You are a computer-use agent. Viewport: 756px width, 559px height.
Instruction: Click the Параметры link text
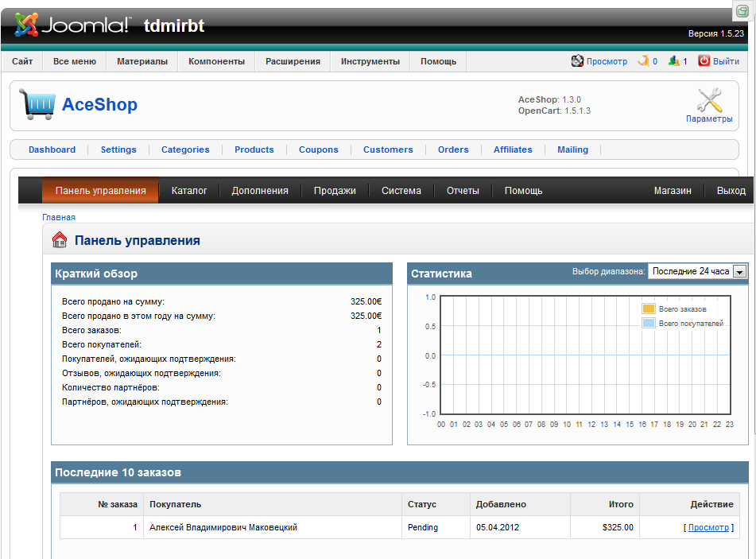click(709, 118)
